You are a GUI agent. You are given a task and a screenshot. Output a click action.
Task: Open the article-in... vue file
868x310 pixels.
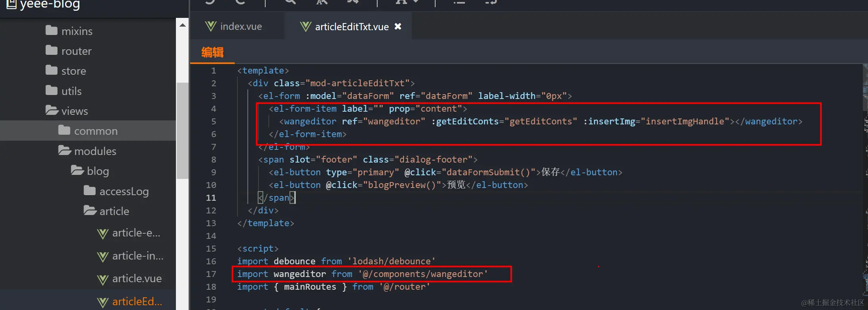tap(130, 256)
